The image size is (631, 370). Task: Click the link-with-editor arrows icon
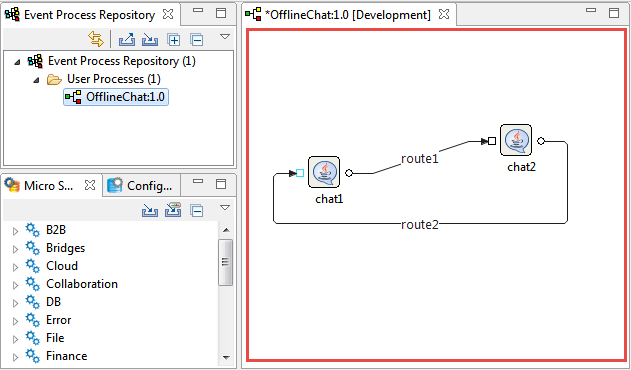[96, 39]
